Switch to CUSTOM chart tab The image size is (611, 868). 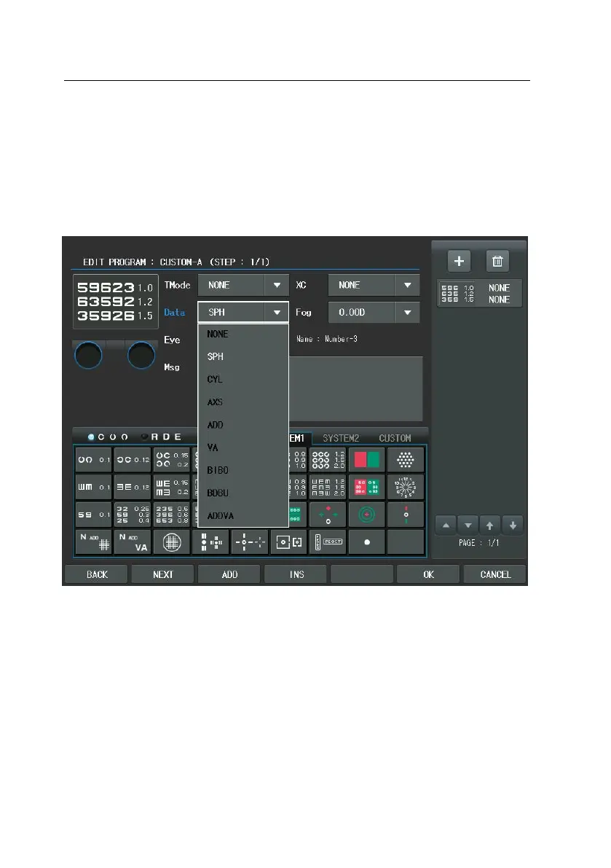tap(395, 438)
